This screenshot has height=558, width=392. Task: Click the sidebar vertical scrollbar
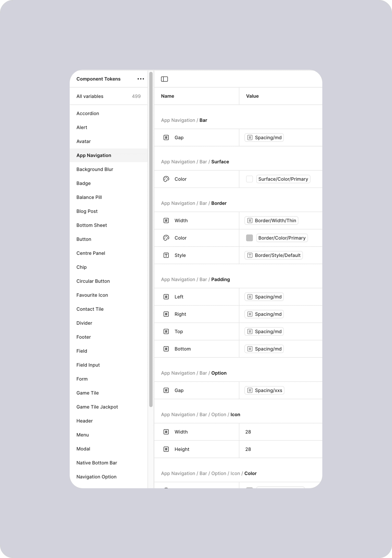point(151,239)
